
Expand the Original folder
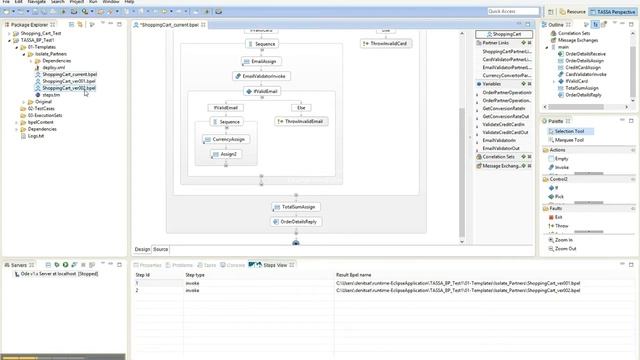pyautogui.click(x=24, y=102)
